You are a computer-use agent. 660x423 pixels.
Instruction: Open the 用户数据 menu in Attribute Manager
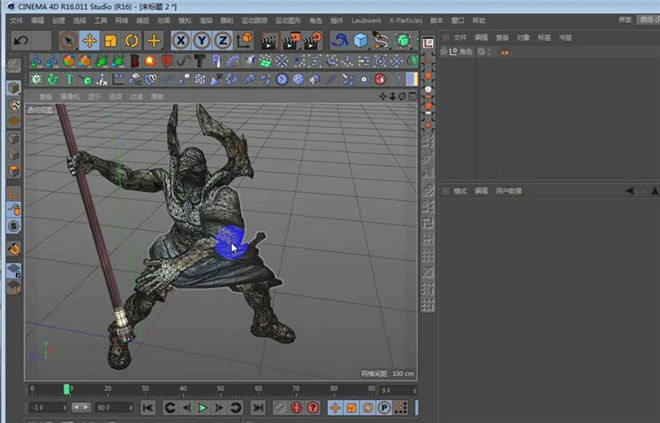(508, 191)
